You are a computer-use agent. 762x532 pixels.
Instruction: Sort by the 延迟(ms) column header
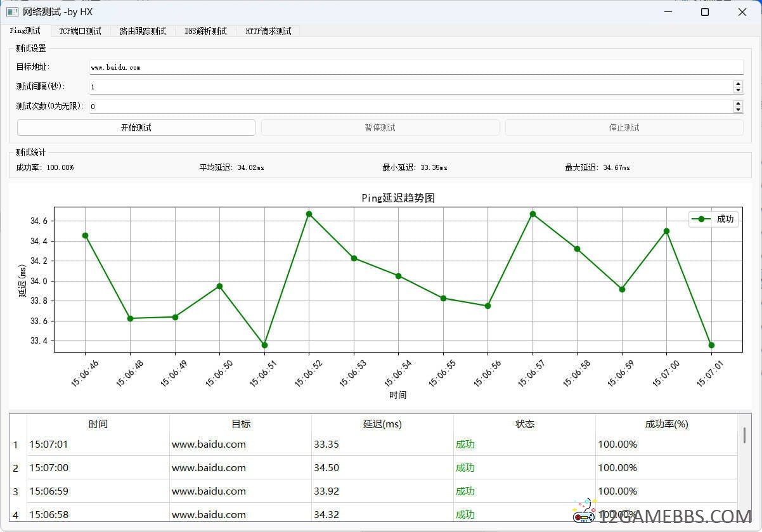point(382,424)
